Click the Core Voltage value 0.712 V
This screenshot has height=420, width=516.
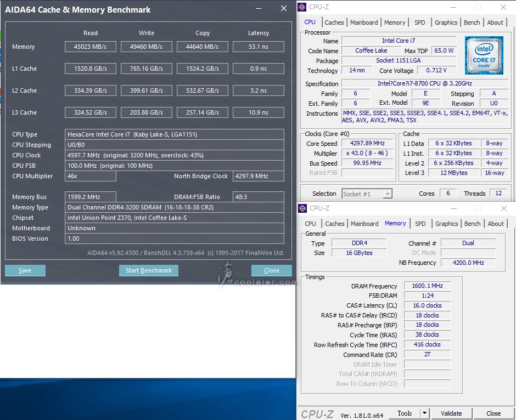436,70
